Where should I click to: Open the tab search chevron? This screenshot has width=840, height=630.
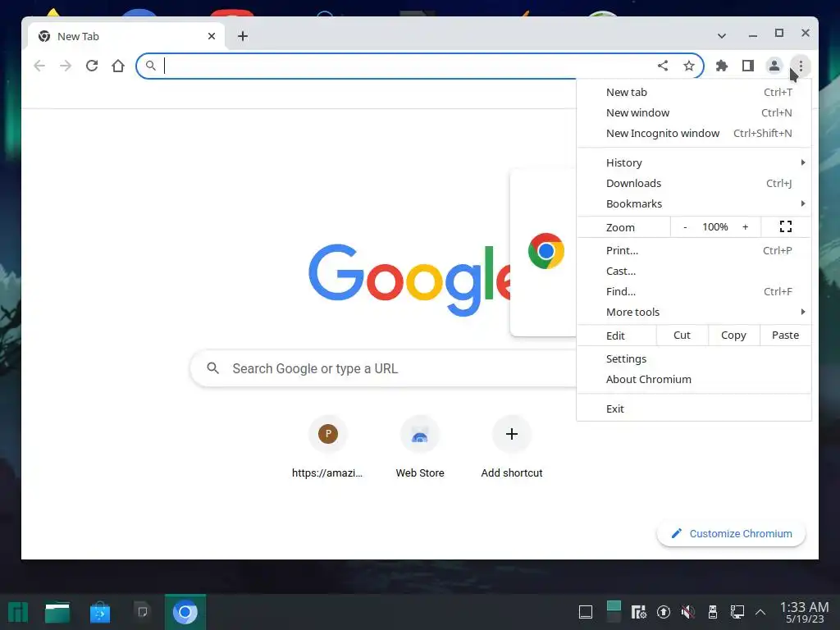pyautogui.click(x=722, y=36)
